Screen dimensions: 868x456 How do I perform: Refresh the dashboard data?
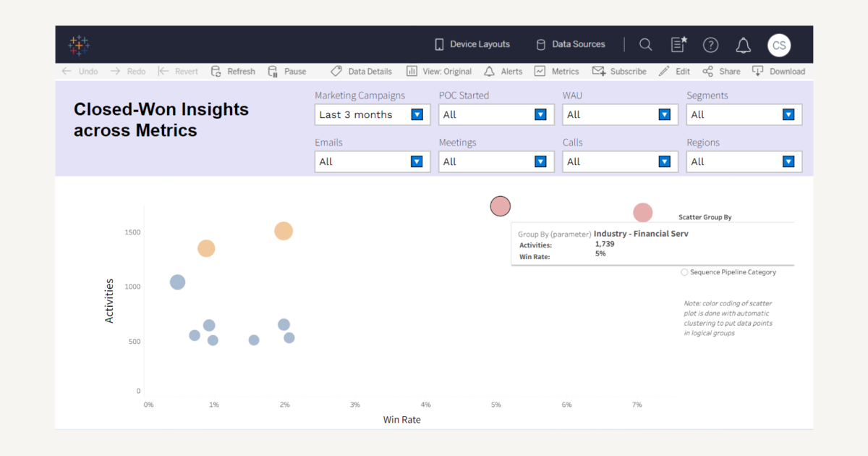233,71
